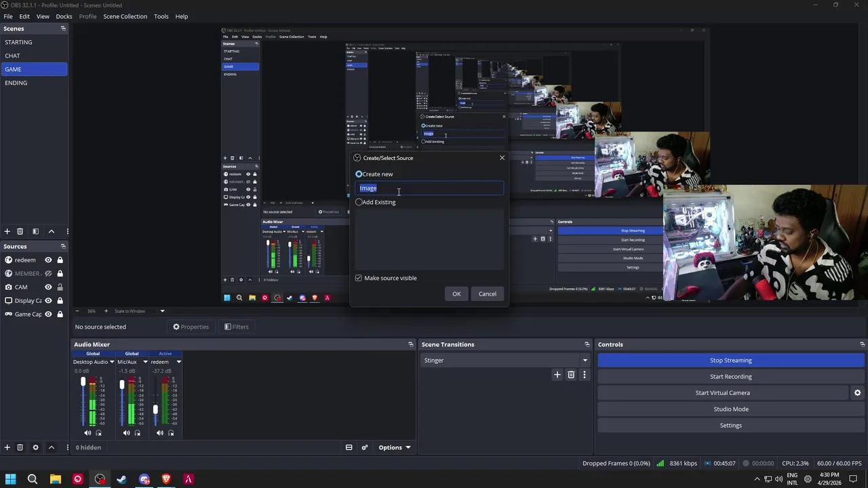Remove the selected scene using the trash icon
Viewport: 868px width, 488px height.
coord(20,231)
